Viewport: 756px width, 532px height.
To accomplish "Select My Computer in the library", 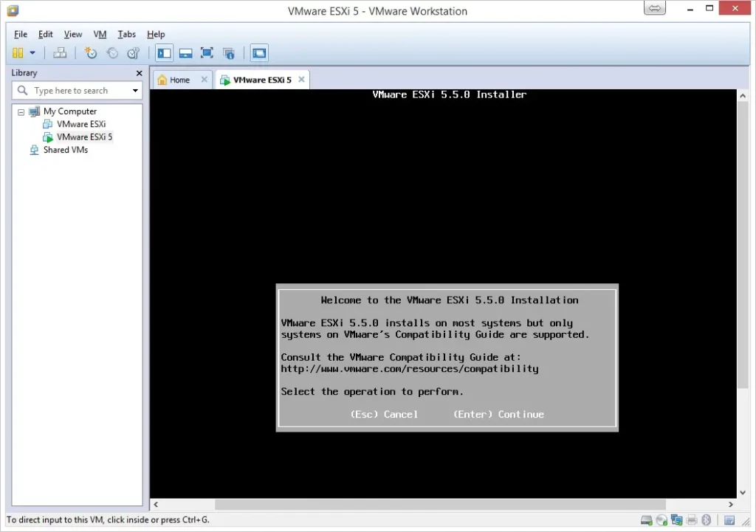I will tap(70, 111).
